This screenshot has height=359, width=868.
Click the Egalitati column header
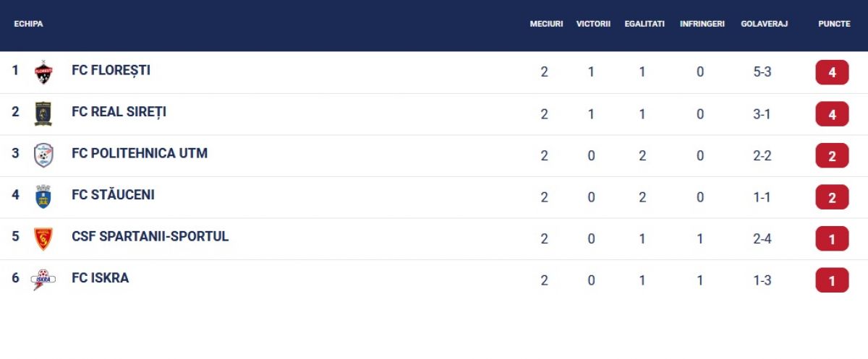coord(644,24)
